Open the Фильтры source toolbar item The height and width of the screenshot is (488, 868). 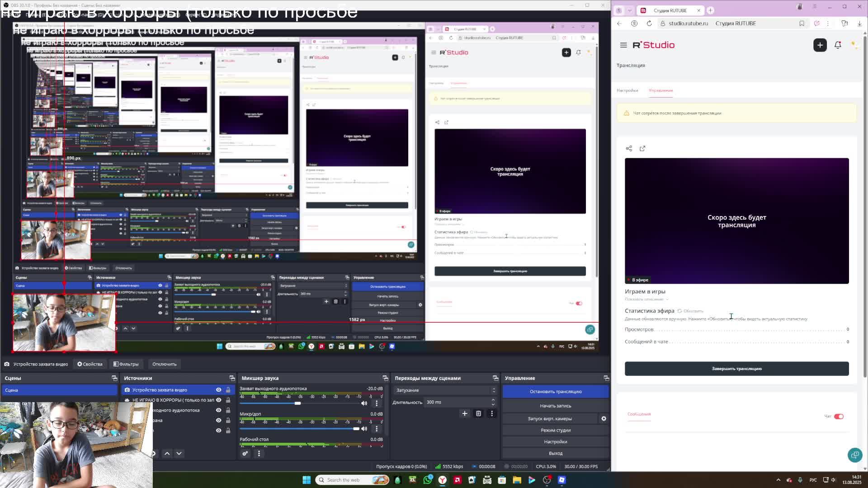coord(126,364)
